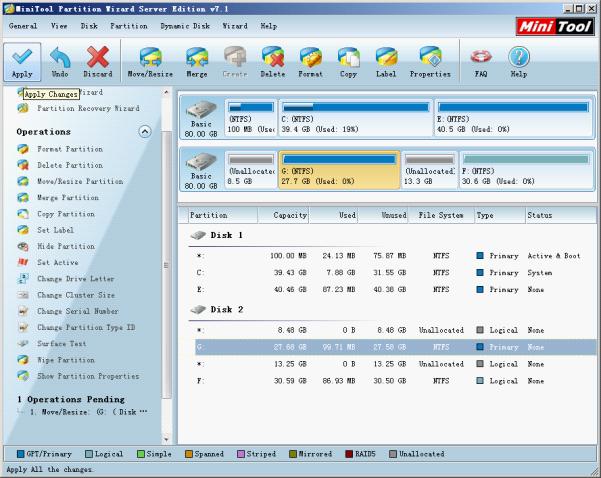The image size is (601, 478).
Task: Select 13.25 GB unallocated row
Action: pyautogui.click(x=395, y=364)
